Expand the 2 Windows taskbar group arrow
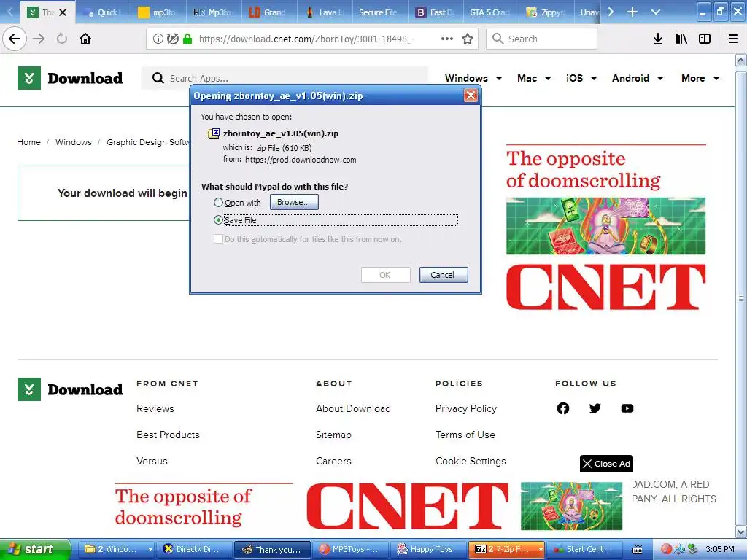 click(150, 550)
